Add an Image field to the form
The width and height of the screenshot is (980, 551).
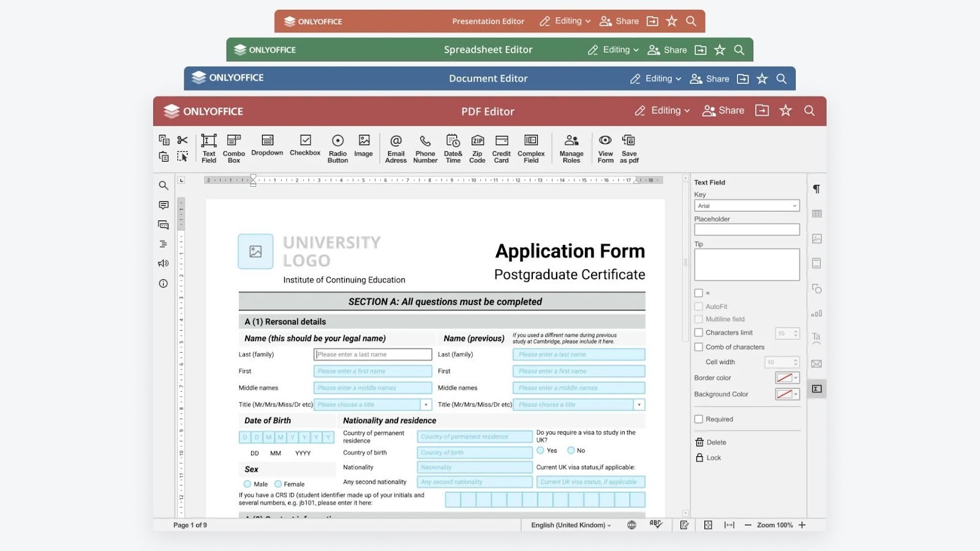[x=363, y=148]
